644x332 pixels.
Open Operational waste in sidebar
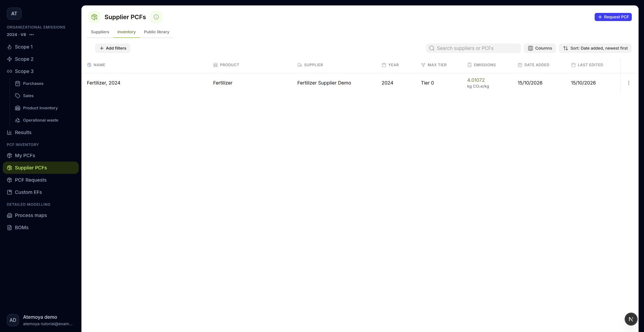tap(45, 120)
